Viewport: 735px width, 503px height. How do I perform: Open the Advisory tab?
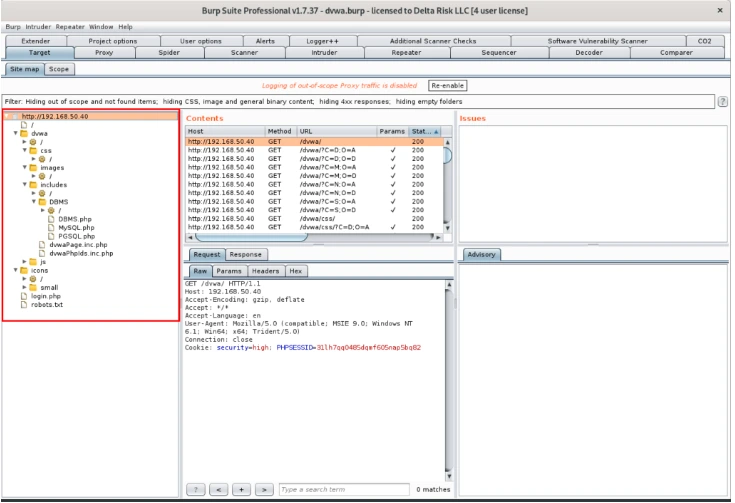[x=481, y=255]
